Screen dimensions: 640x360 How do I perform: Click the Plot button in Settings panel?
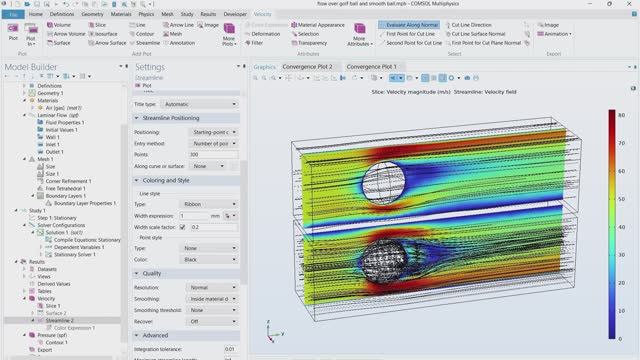click(143, 86)
